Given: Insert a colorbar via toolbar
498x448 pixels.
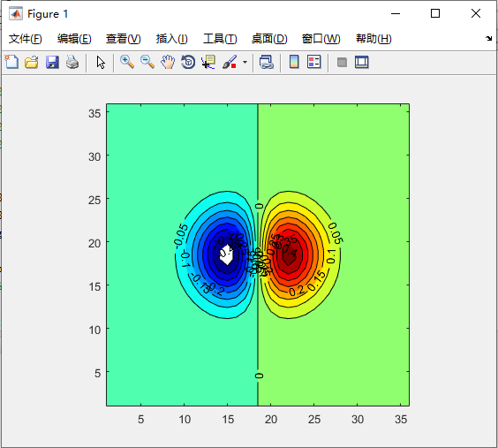Looking at the screenshot, I should pos(294,62).
